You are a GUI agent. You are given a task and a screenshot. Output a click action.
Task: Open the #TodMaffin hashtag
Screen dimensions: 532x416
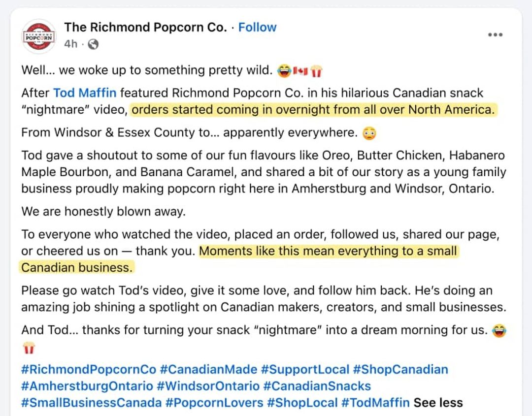375,402
